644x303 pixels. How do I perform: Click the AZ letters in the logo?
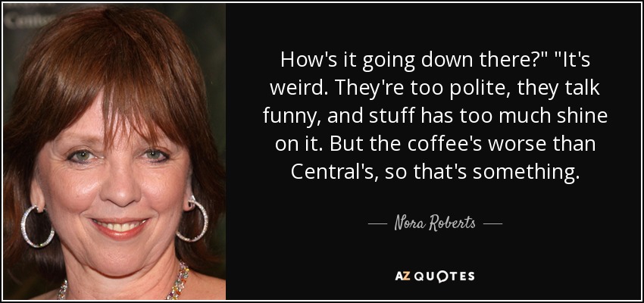pos(401,276)
